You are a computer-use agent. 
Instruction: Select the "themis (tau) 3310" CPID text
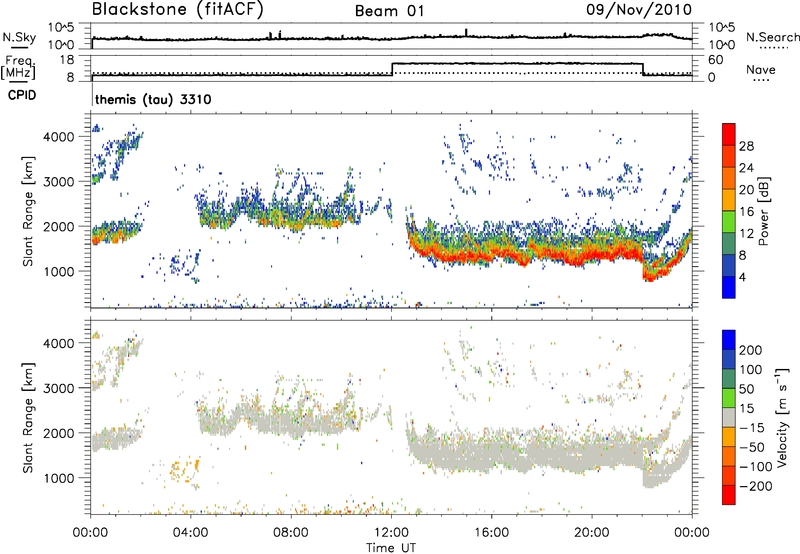tap(153, 99)
